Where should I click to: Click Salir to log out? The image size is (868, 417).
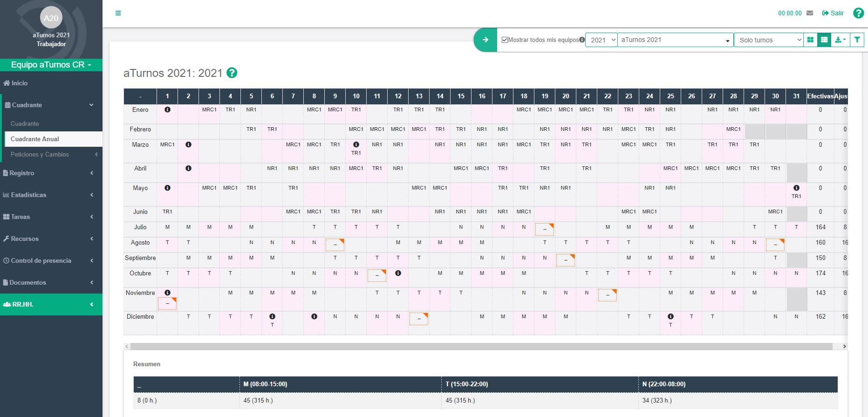click(833, 13)
